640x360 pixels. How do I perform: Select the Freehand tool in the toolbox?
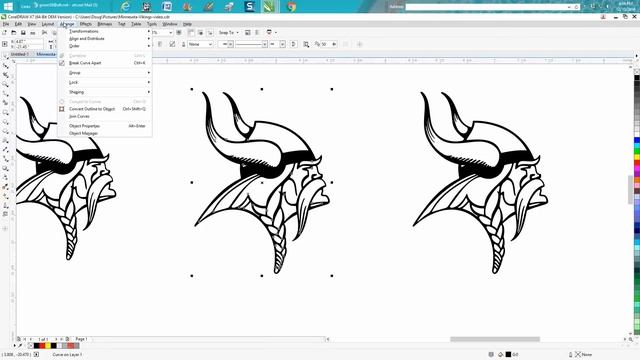coord(5,94)
